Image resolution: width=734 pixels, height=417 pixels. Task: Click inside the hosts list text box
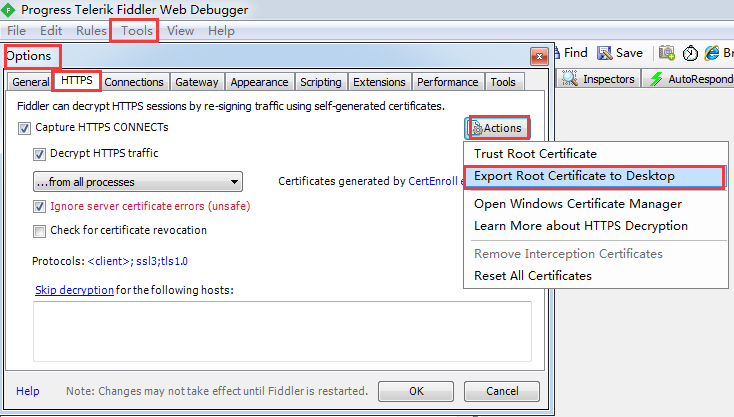tap(272, 330)
